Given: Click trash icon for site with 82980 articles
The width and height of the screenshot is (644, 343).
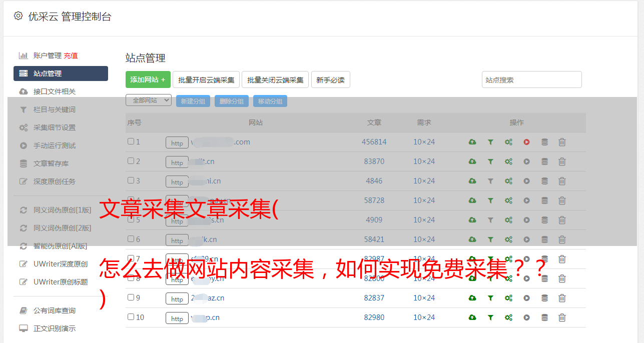Looking at the screenshot, I should coord(562,317).
